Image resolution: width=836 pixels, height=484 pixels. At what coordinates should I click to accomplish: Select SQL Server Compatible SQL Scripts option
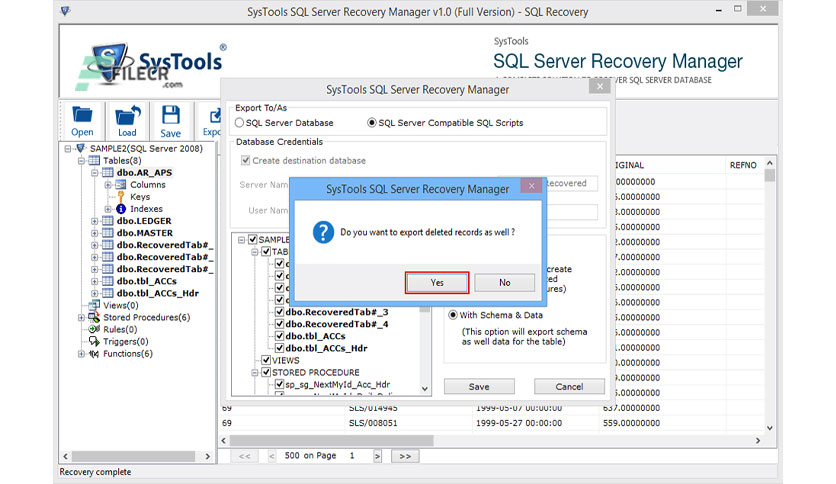point(372,123)
